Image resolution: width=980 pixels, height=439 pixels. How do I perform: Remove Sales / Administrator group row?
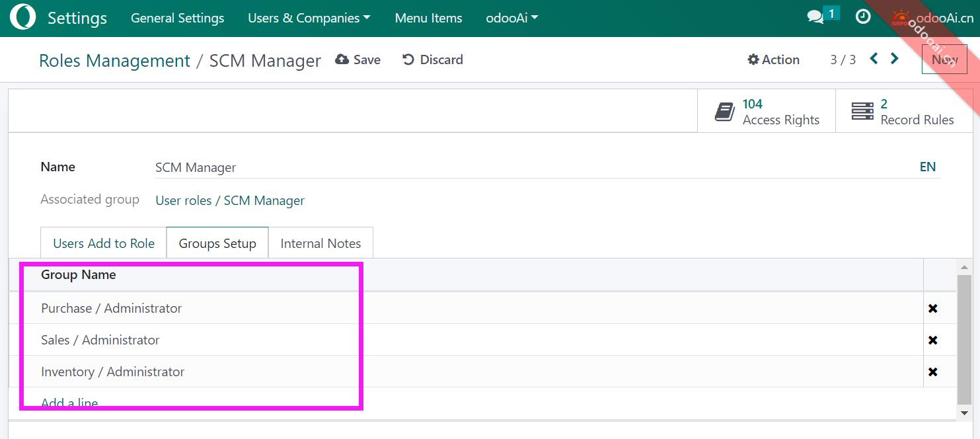(x=932, y=340)
